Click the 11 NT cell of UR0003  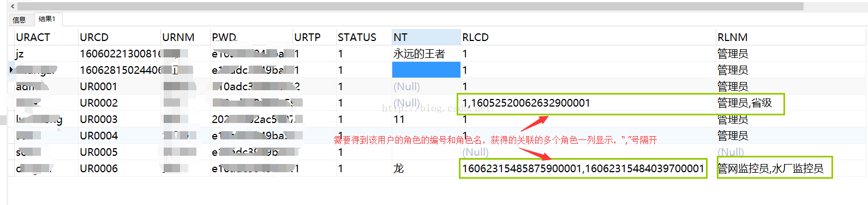click(x=426, y=119)
